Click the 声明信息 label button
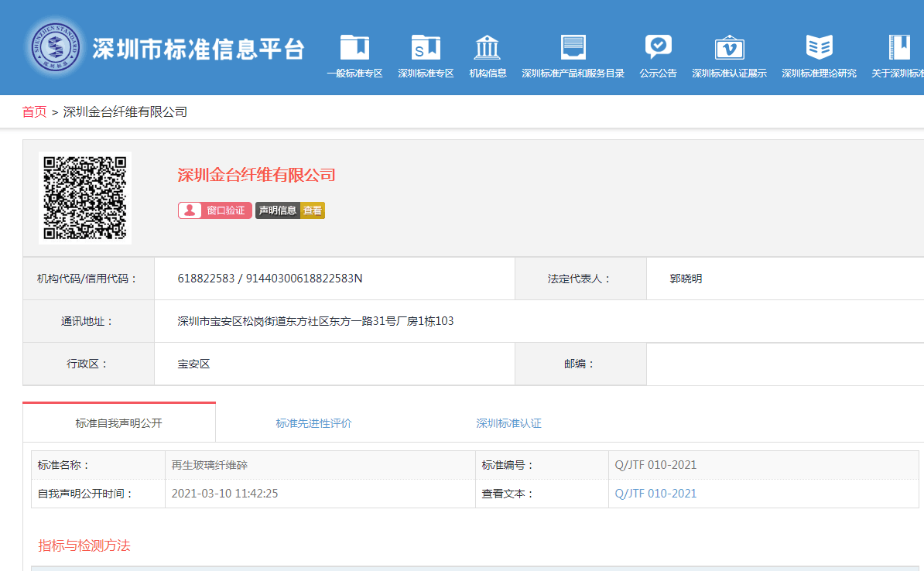Viewport: 924px width, 571px height. pyautogui.click(x=278, y=210)
